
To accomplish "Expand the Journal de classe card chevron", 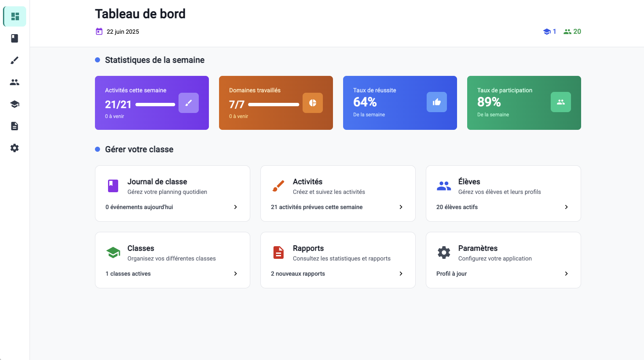I will (235, 207).
